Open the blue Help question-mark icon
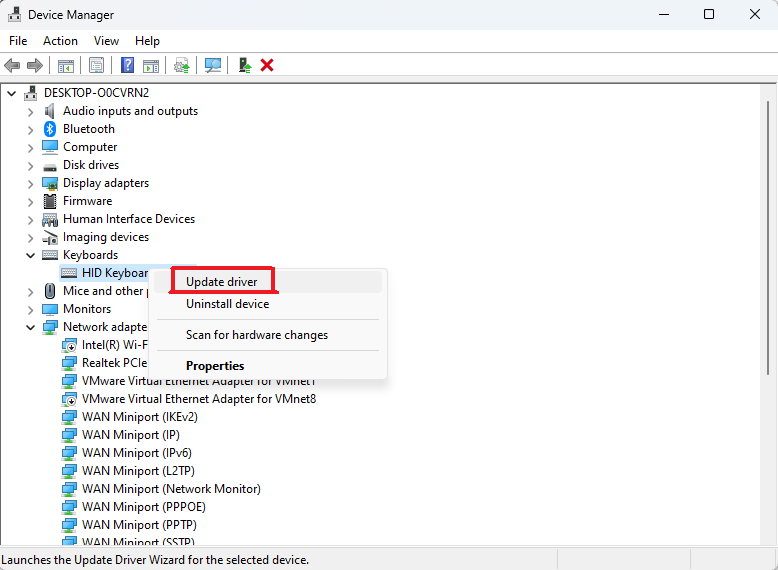This screenshot has height=570, width=778. (x=128, y=65)
